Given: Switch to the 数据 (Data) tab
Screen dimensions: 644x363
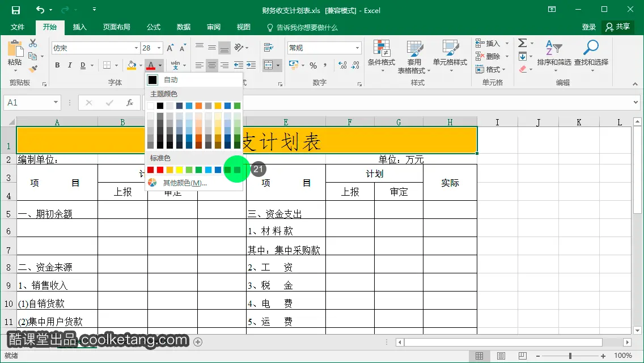Looking at the screenshot, I should click(184, 27).
